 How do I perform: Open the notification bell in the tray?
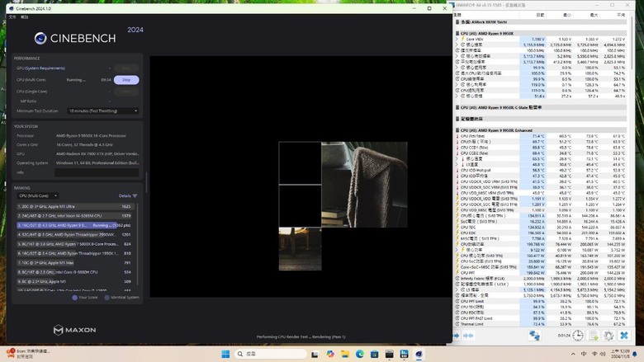[x=635, y=355]
